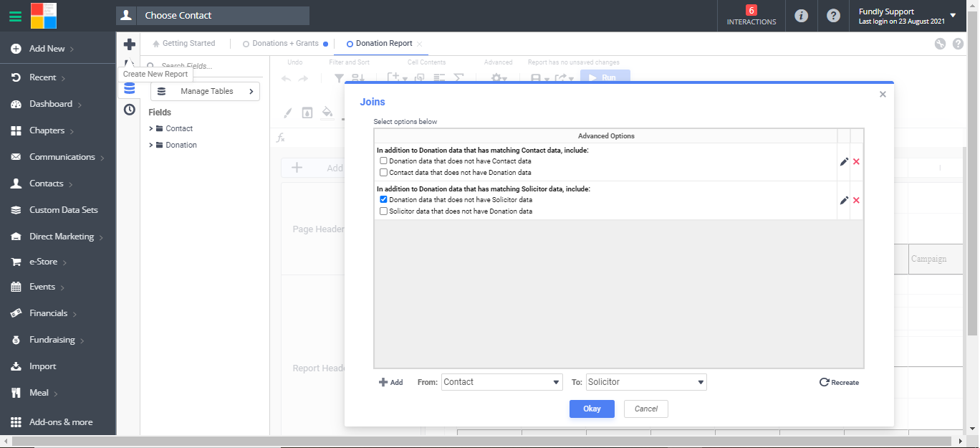Click the pencil format icon below Undo
Screen dimensions: 980x448
pyautogui.click(x=287, y=113)
